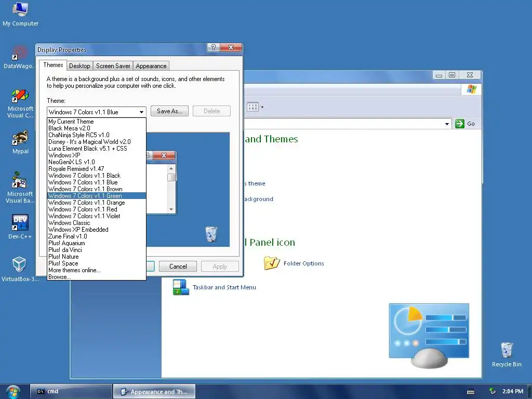The width and height of the screenshot is (532, 399).
Task: Launch the Mypal browser shortcut
Action: point(20,142)
